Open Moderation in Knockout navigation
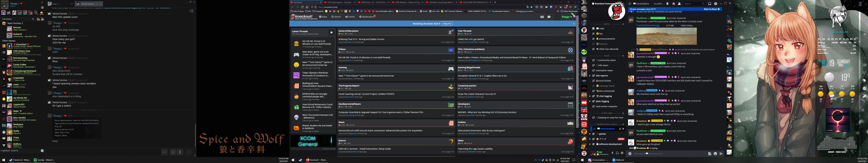Viewport: 868px width, 163px height. click(367, 17)
